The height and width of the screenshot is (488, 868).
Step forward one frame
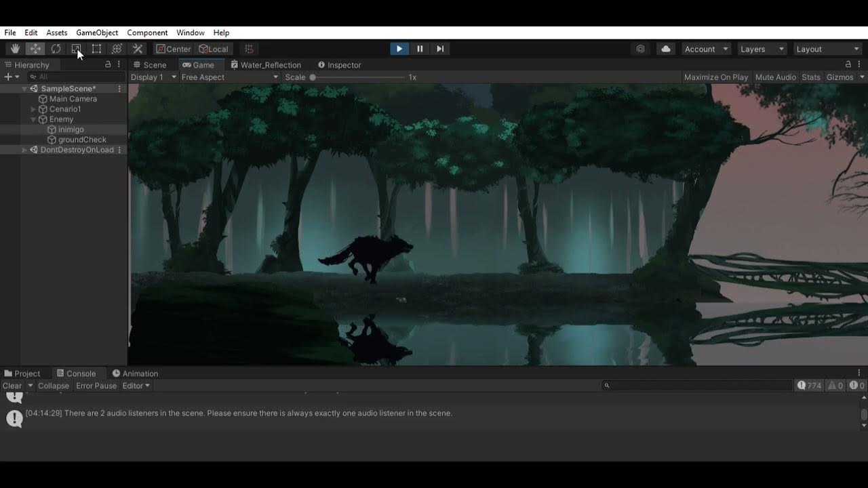[440, 49]
